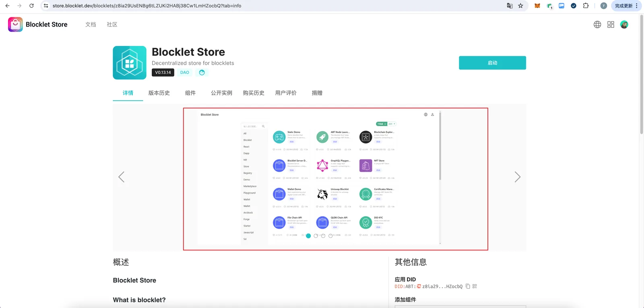Click the browser forward arrow
The width and height of the screenshot is (644, 308).
(19, 6)
